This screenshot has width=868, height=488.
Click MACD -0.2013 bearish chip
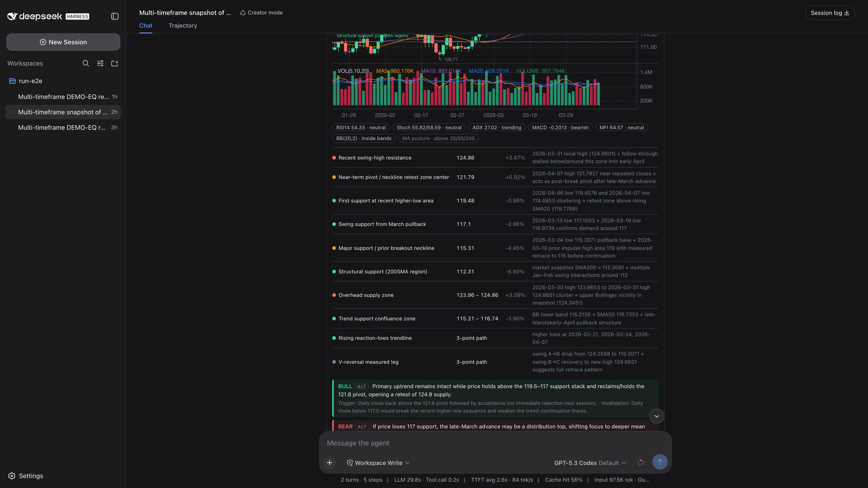point(560,127)
